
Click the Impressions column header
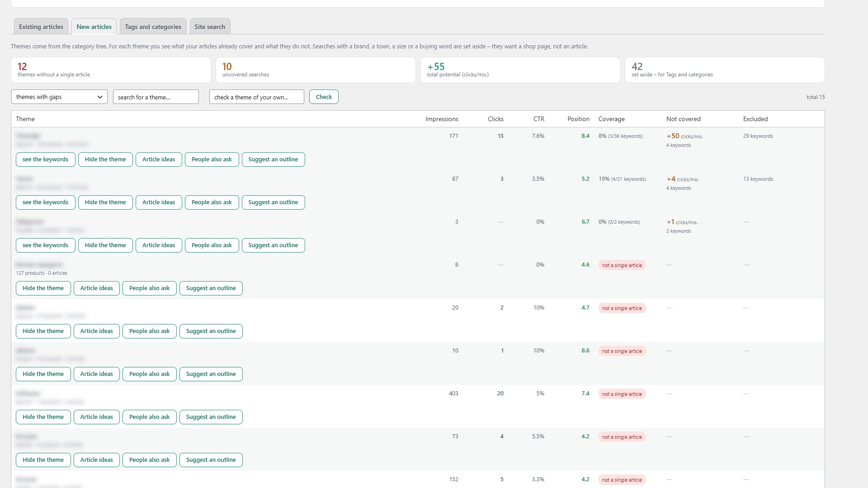442,119
